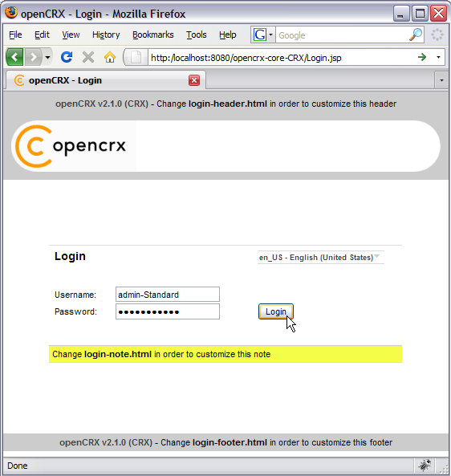The image size is (451, 476).
Task: Focus the Username input field
Action: (168, 294)
